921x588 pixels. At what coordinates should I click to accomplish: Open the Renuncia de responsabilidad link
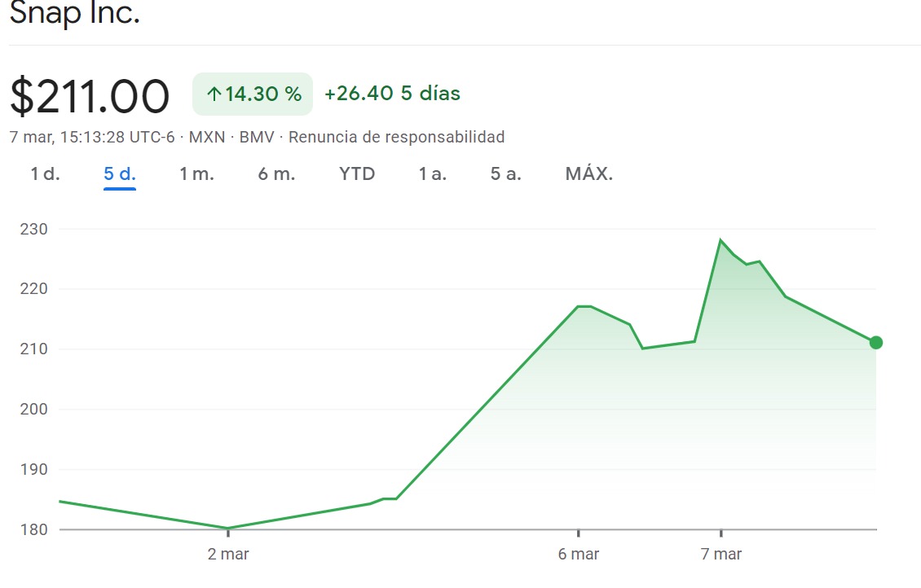click(x=396, y=137)
